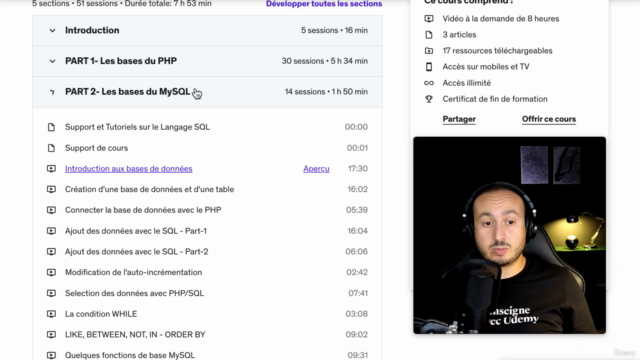Viewport: 640px width, 360px height.
Task: Click Développer toutes les sections link
Action: click(324, 4)
